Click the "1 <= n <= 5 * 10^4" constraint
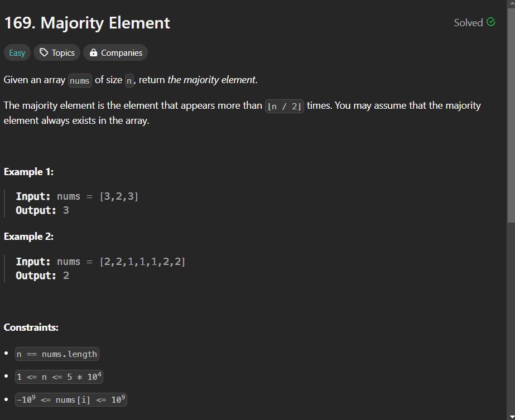The width and height of the screenshot is (515, 420). pyautogui.click(x=59, y=376)
